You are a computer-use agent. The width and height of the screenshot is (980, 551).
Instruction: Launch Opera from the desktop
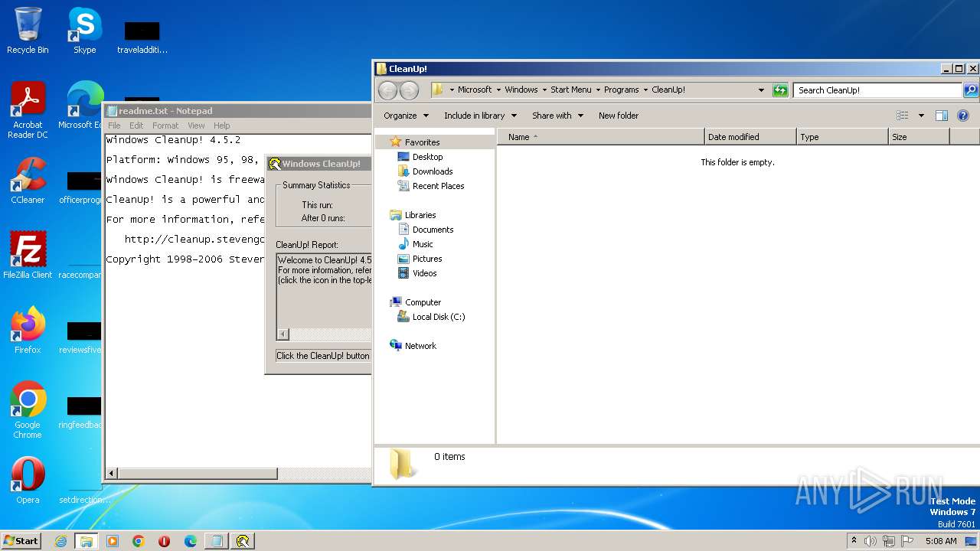[x=28, y=481]
